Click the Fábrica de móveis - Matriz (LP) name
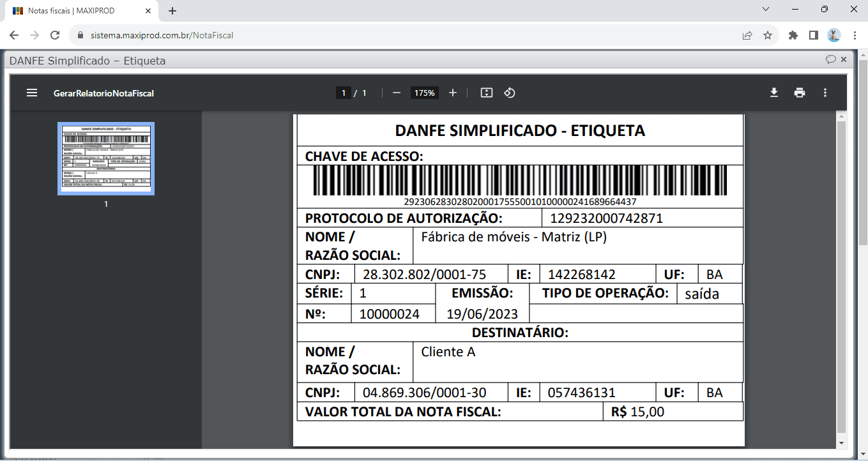 click(514, 237)
